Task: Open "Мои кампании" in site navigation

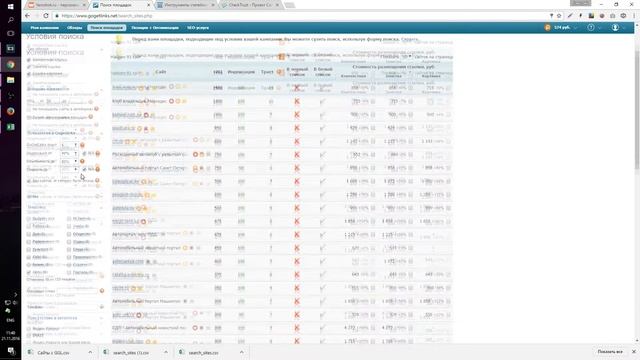Action: pos(44,28)
